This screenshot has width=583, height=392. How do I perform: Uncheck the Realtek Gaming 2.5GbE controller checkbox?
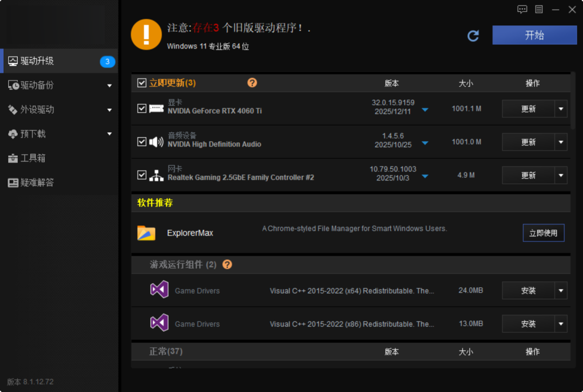141,175
